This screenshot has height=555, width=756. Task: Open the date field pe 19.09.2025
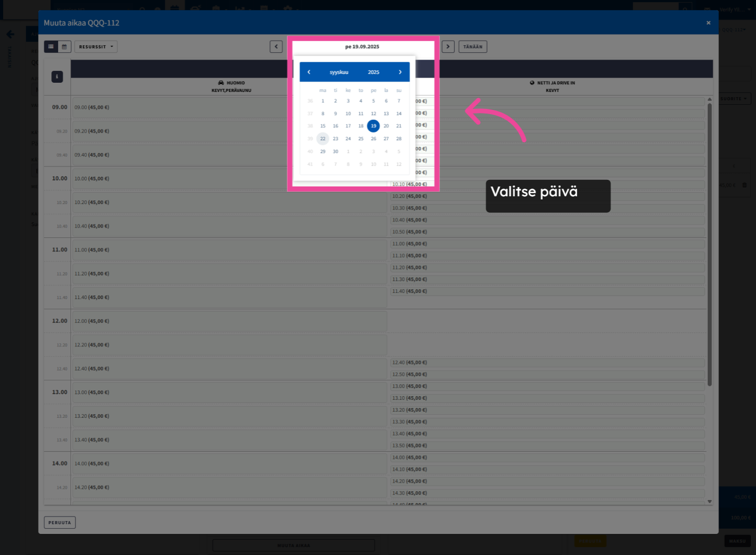pos(362,47)
